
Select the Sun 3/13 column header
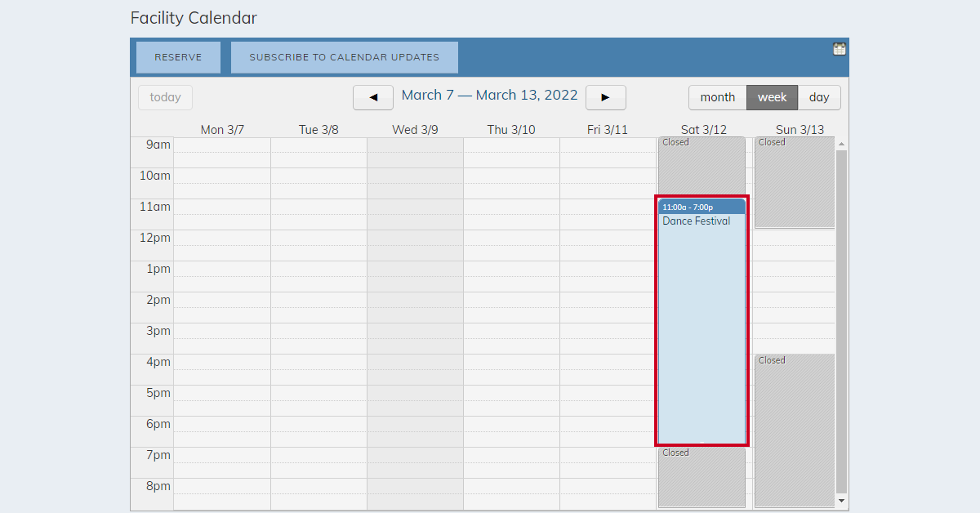pos(800,130)
